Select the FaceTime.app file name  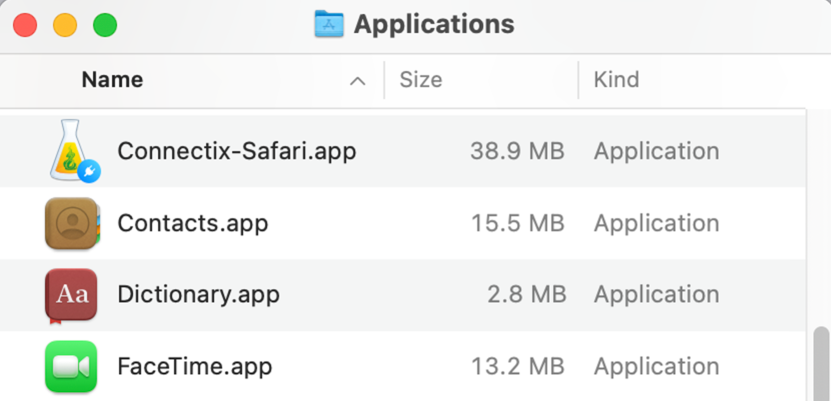pos(195,367)
